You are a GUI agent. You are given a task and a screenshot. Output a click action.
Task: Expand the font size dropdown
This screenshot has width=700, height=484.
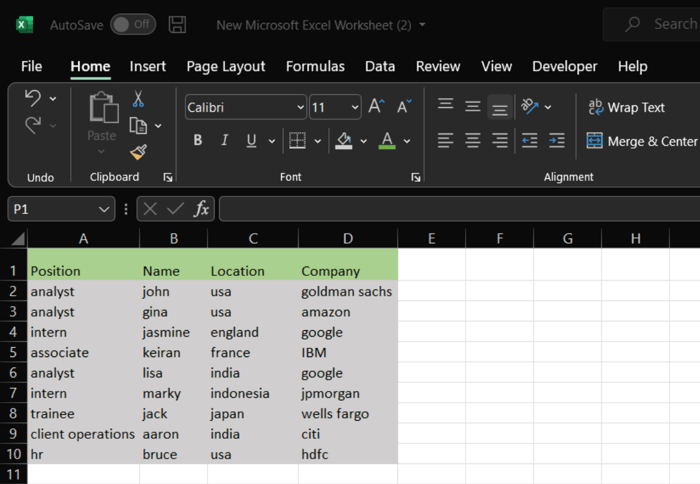pos(354,107)
